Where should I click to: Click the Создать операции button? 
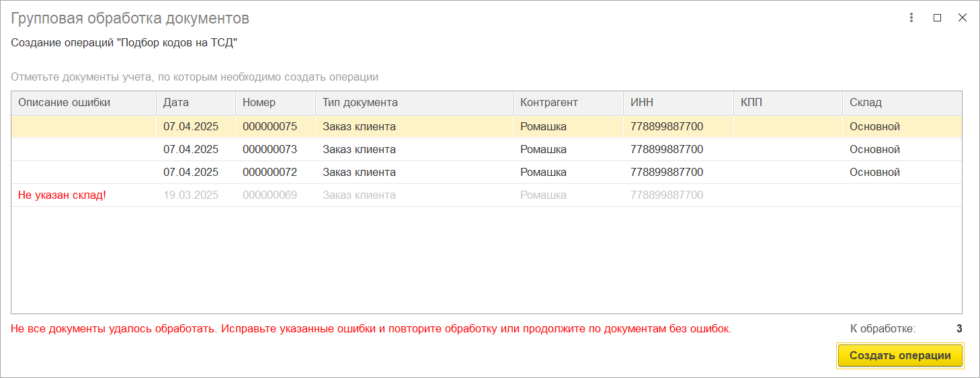pos(900,356)
